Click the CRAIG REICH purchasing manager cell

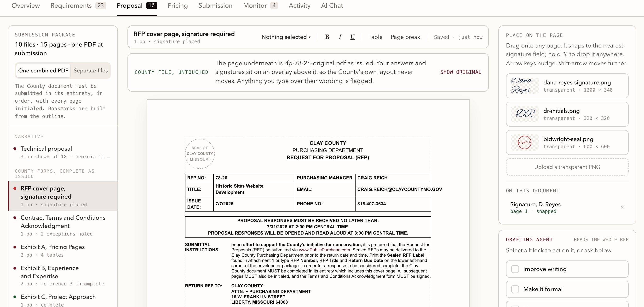click(x=393, y=178)
